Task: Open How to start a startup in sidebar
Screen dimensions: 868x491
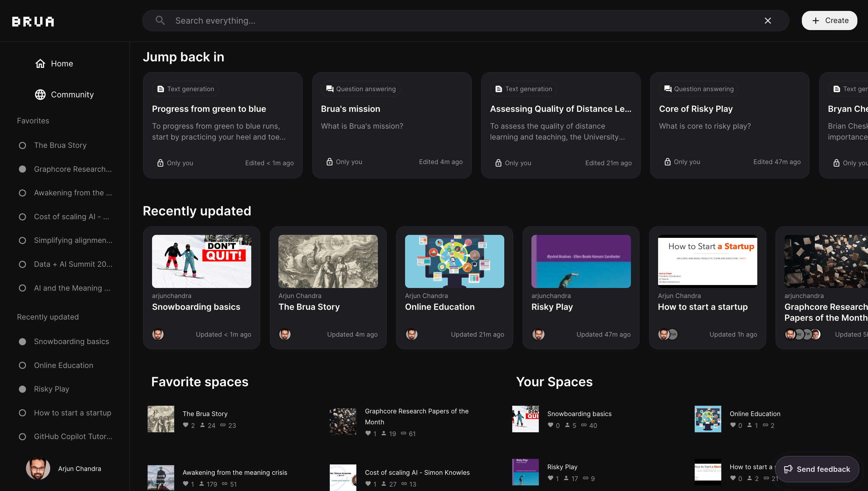Action: [73, 413]
